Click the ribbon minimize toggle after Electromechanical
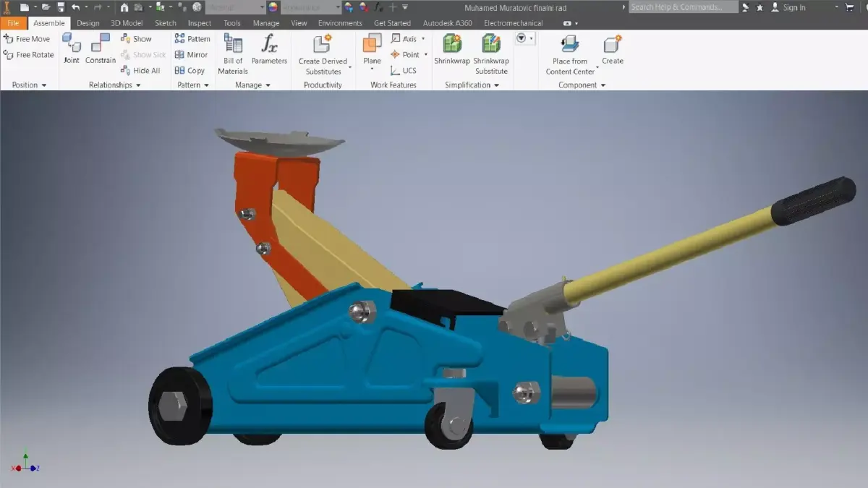 (566, 23)
